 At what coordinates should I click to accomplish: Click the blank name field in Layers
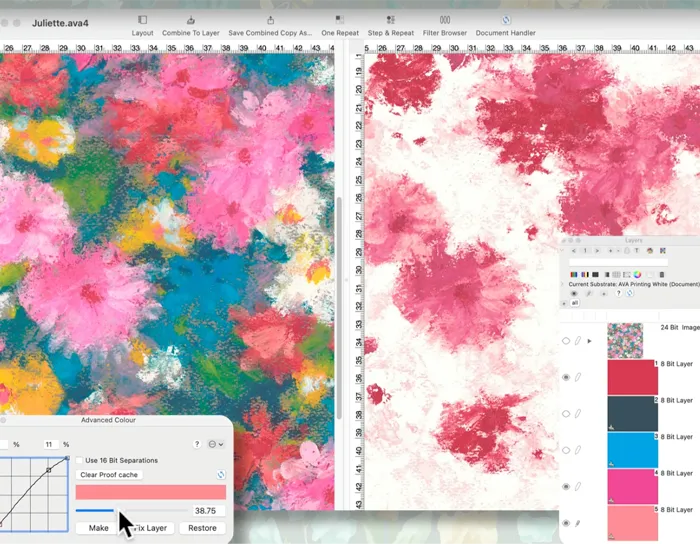618,262
